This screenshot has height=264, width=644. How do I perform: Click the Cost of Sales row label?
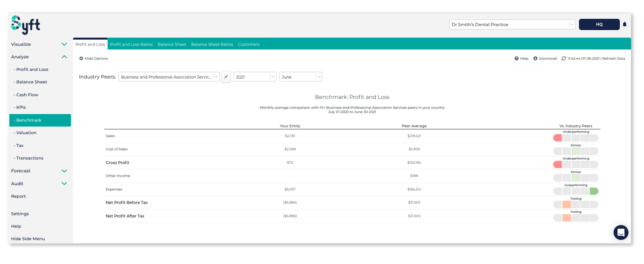coord(117,149)
